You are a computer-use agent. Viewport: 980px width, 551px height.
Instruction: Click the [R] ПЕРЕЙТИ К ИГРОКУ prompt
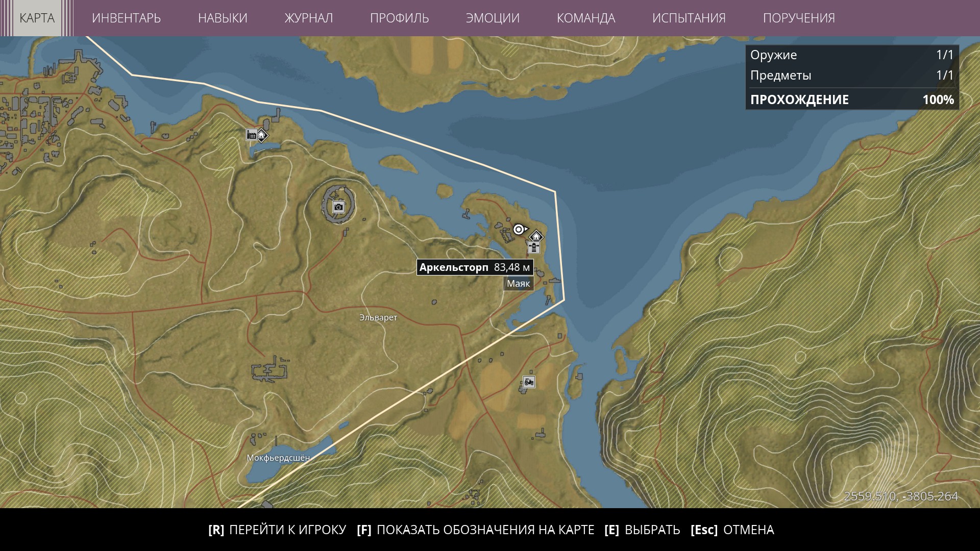[x=277, y=530]
